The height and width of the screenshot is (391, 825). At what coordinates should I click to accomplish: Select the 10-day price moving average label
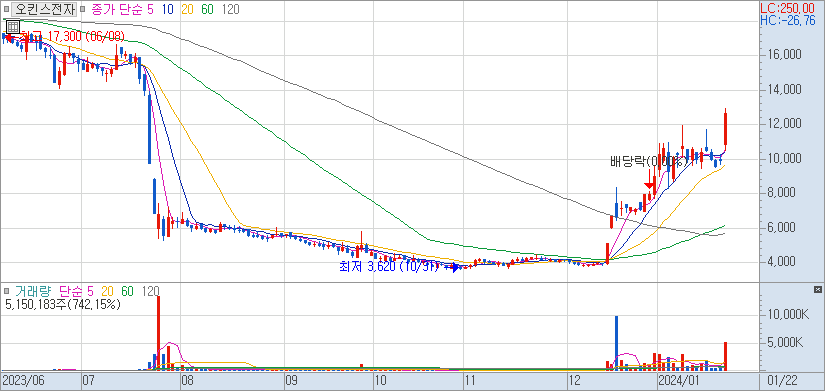(168, 9)
